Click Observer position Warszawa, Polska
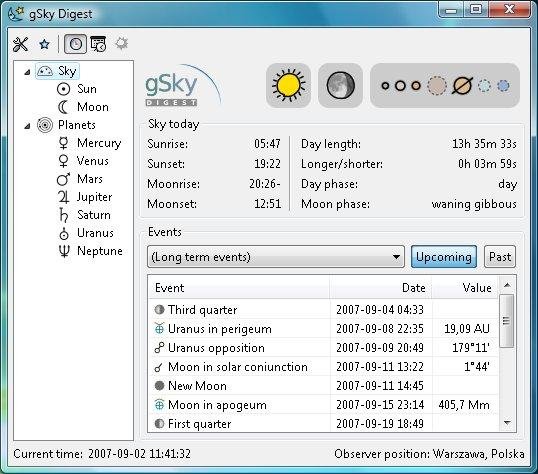The height and width of the screenshot is (474, 538). click(x=429, y=454)
